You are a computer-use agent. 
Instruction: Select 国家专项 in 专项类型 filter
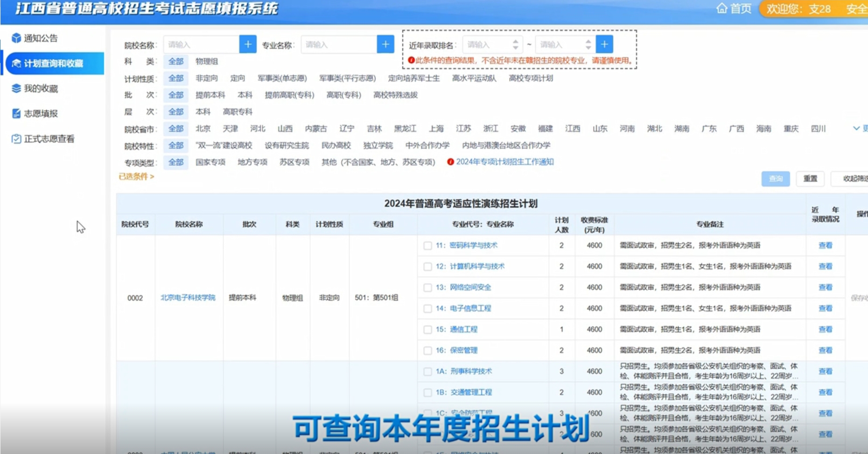[x=210, y=162]
